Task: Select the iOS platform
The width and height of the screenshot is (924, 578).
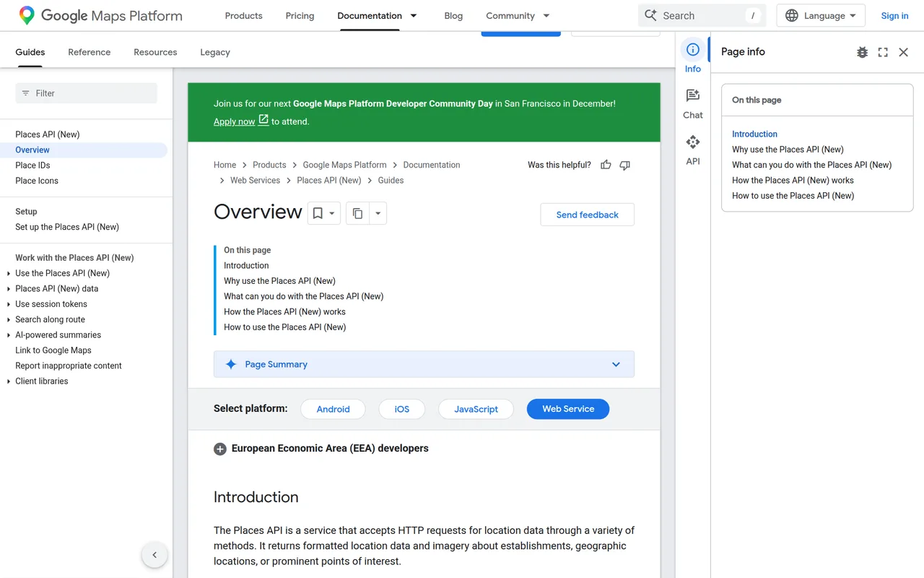Action: click(x=402, y=409)
